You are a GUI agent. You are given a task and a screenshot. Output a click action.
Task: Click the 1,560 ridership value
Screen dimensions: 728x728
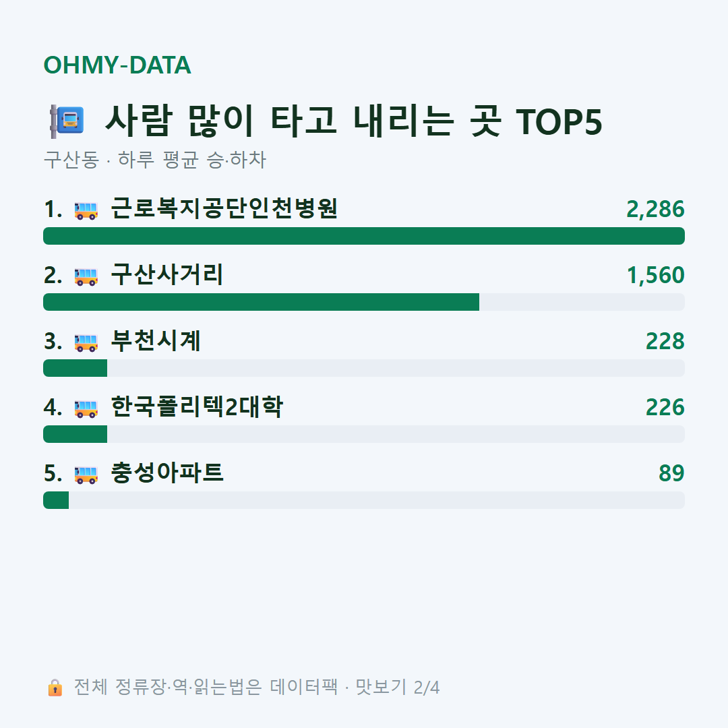656,275
